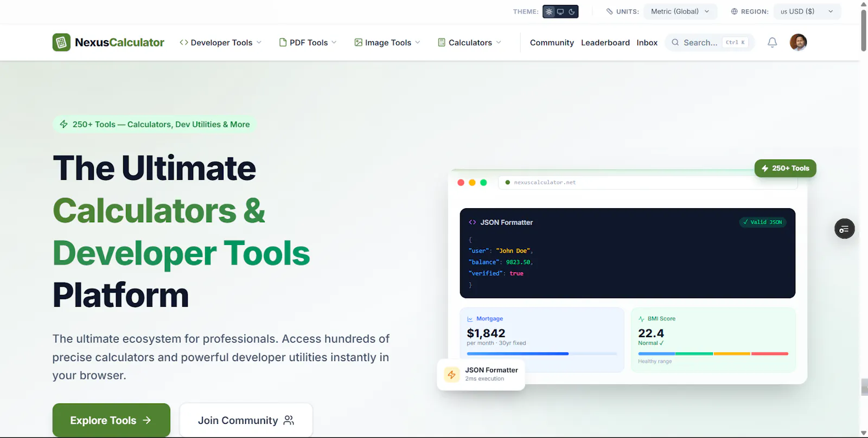Open notifications bell
This screenshot has height=438, width=868.
773,42
